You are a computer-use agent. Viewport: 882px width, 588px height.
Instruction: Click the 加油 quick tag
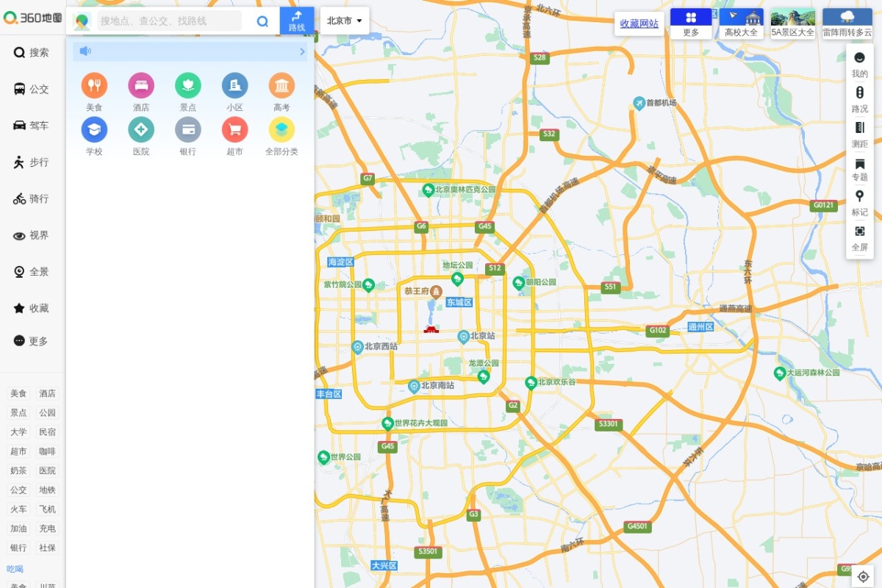pyautogui.click(x=18, y=528)
